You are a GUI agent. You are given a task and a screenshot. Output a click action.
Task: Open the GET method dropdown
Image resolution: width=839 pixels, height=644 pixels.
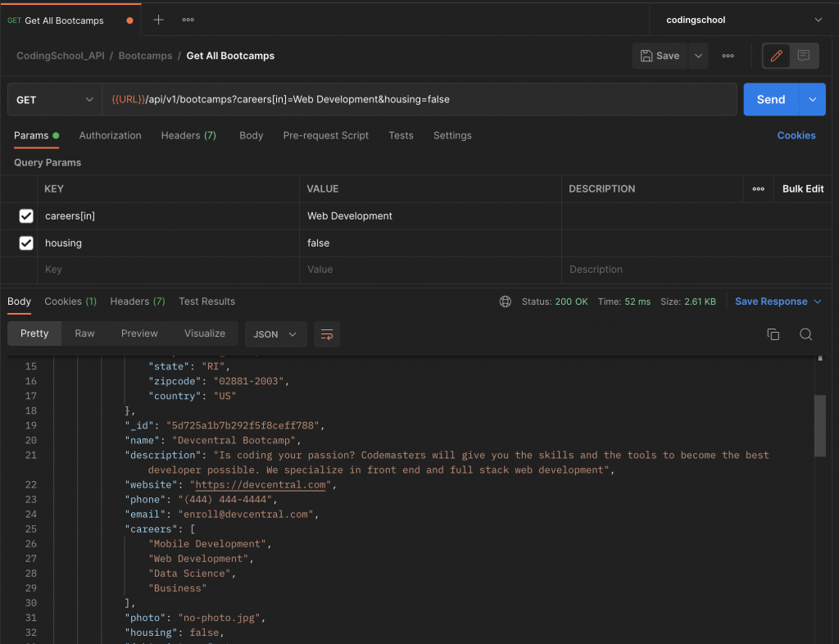[55, 99]
